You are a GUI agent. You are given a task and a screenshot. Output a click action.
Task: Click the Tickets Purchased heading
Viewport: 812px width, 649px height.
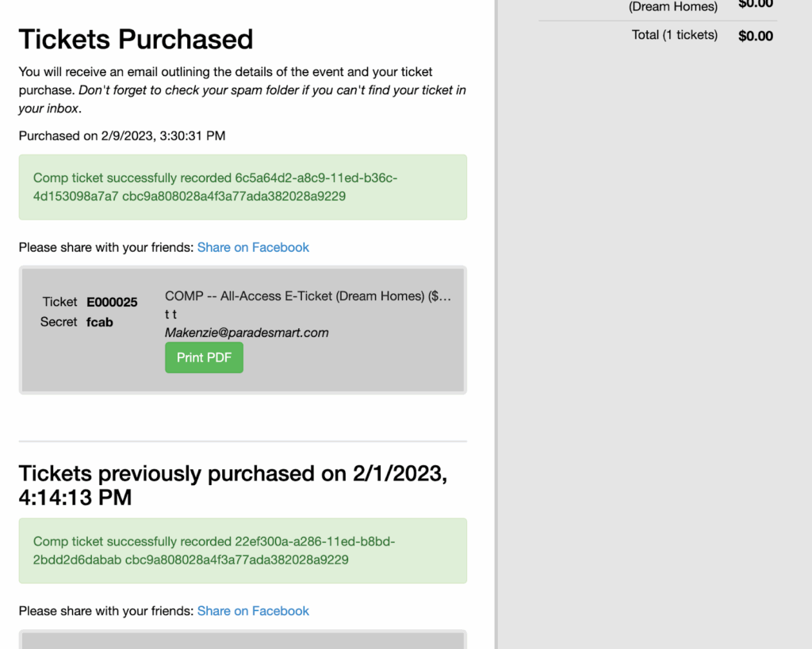tap(136, 39)
